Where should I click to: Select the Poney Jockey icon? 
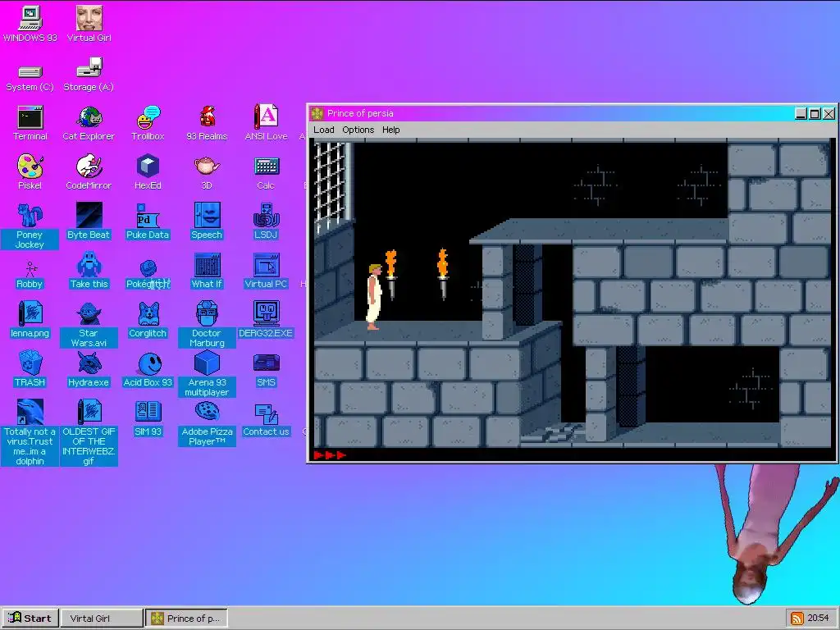tap(30, 226)
